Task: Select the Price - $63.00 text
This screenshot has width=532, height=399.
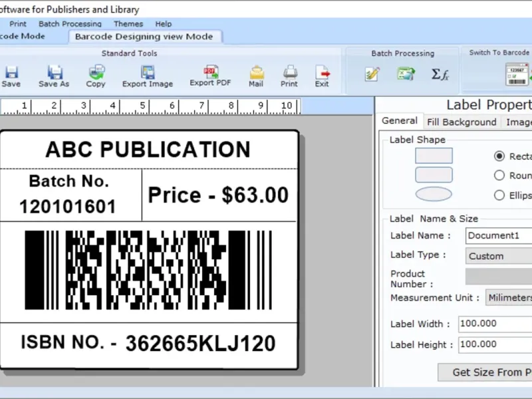Action: click(219, 195)
